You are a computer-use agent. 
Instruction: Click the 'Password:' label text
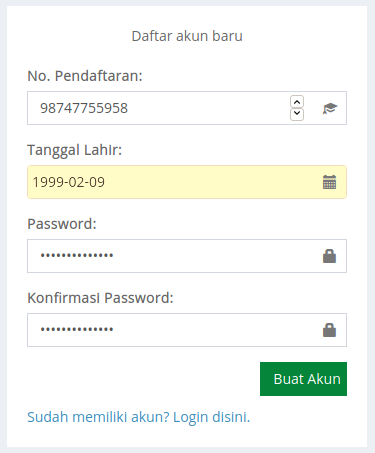(62, 224)
